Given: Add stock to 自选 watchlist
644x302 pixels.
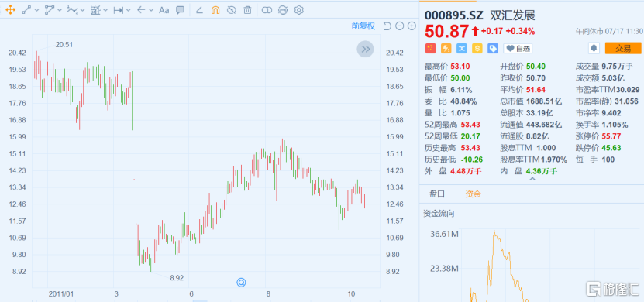Looking at the screenshot, I should [x=518, y=49].
